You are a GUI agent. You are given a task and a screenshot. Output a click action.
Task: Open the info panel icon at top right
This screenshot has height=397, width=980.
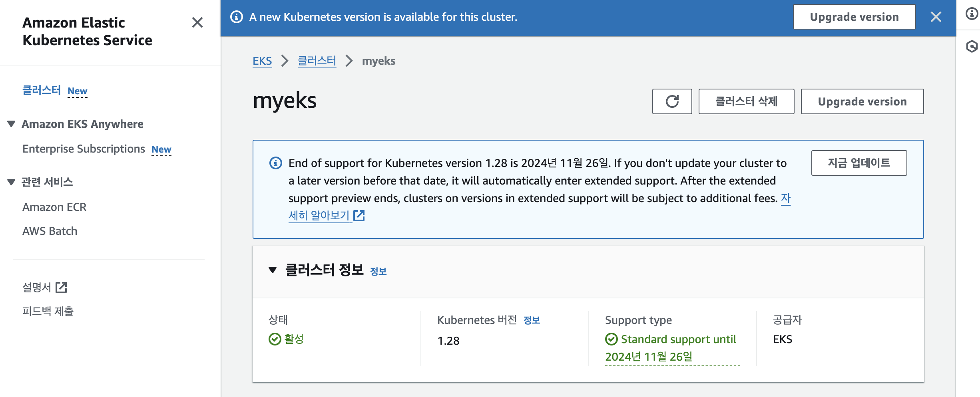972,14
